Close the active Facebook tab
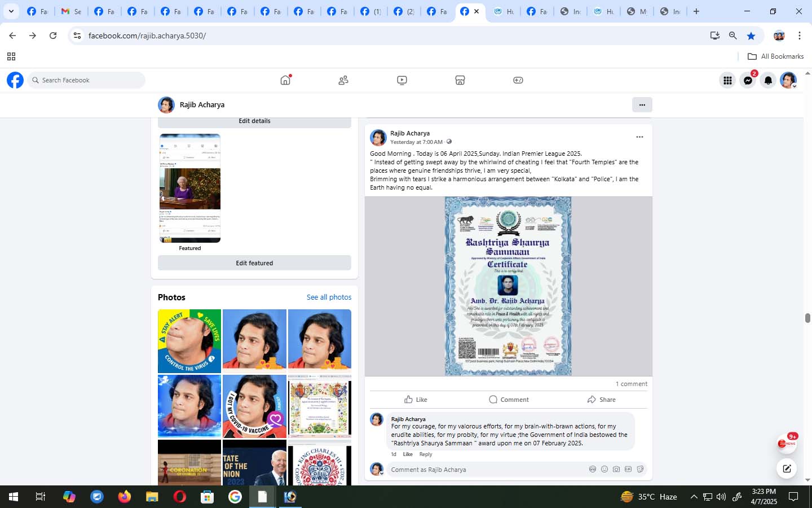The image size is (812, 508). pyautogui.click(x=476, y=11)
